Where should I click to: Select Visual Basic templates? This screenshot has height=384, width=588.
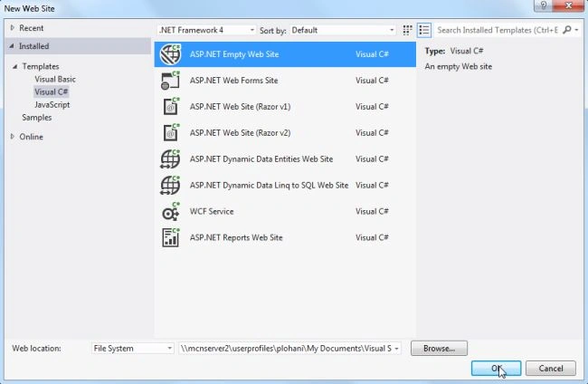pyautogui.click(x=55, y=79)
